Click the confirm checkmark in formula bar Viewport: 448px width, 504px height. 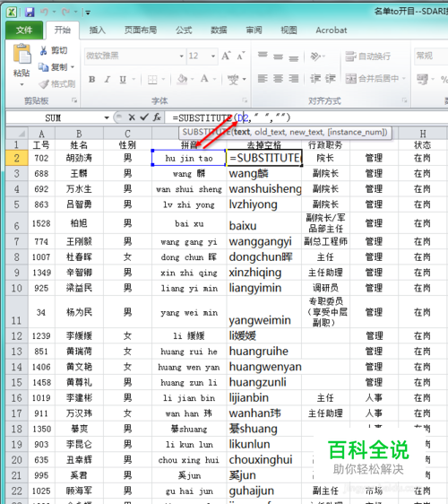(x=144, y=117)
